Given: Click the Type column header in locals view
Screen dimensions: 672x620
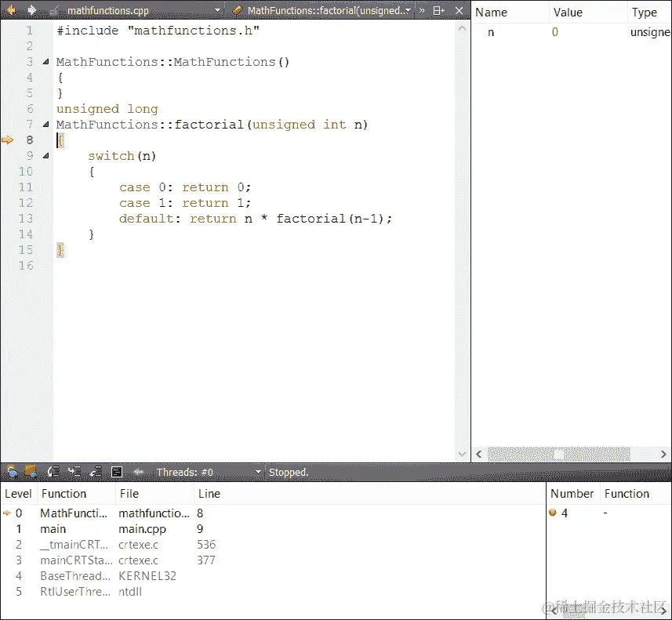Looking at the screenshot, I should click(x=644, y=13).
